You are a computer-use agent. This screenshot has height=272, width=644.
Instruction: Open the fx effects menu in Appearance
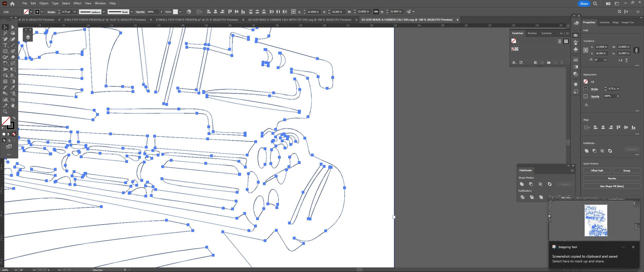587,105
